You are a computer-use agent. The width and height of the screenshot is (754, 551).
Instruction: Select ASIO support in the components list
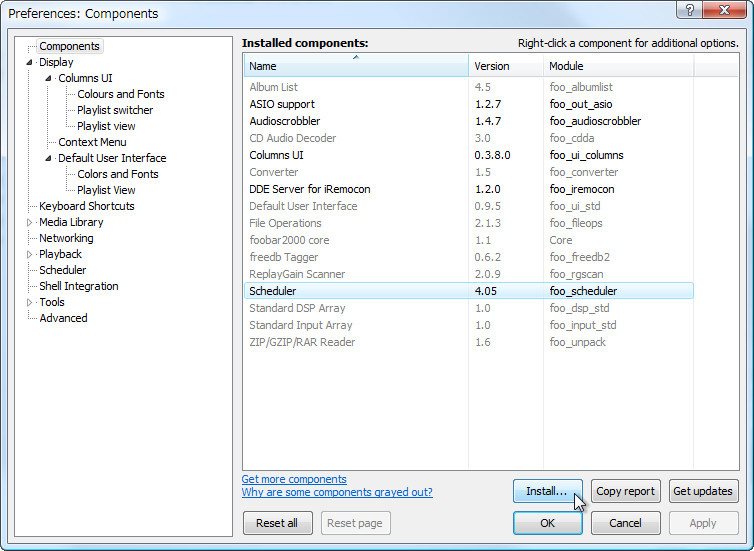click(x=282, y=104)
